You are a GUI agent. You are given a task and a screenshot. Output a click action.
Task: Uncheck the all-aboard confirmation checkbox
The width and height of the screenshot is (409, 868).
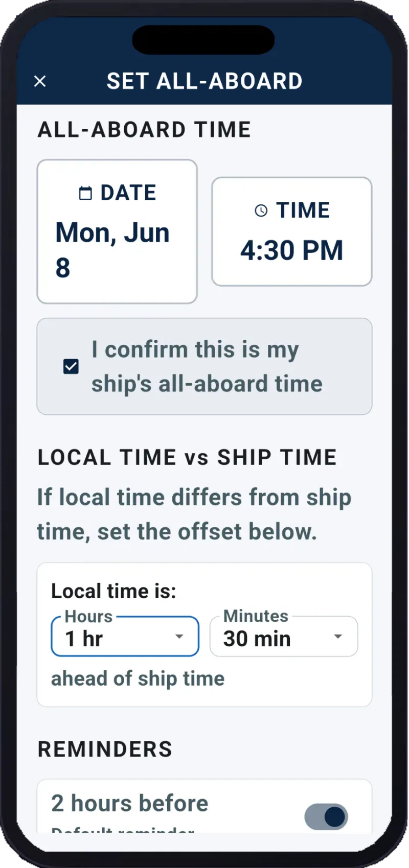[x=71, y=366]
